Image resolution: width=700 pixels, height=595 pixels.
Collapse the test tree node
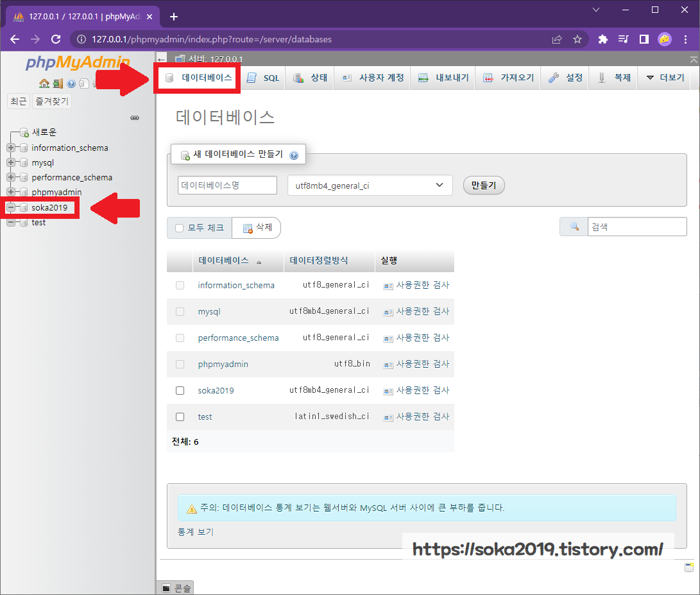pyautogui.click(x=11, y=222)
